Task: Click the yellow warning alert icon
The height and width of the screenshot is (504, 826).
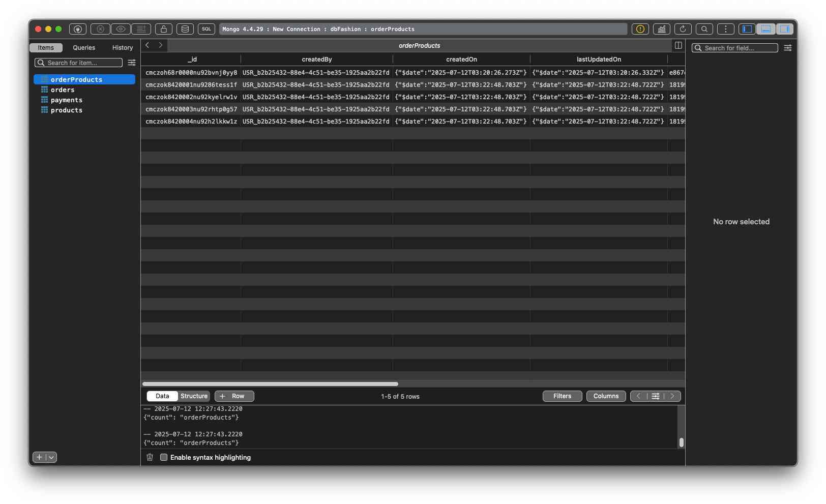Action: pos(640,29)
